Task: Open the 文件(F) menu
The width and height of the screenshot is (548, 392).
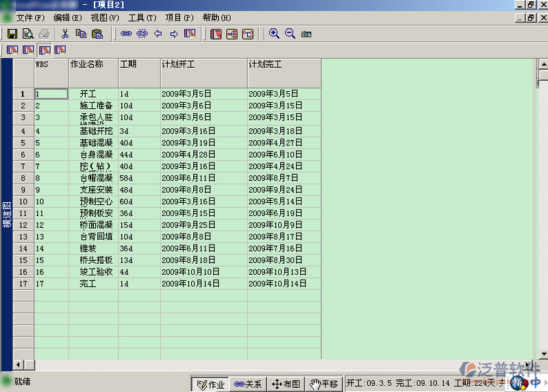Action: tap(30, 18)
